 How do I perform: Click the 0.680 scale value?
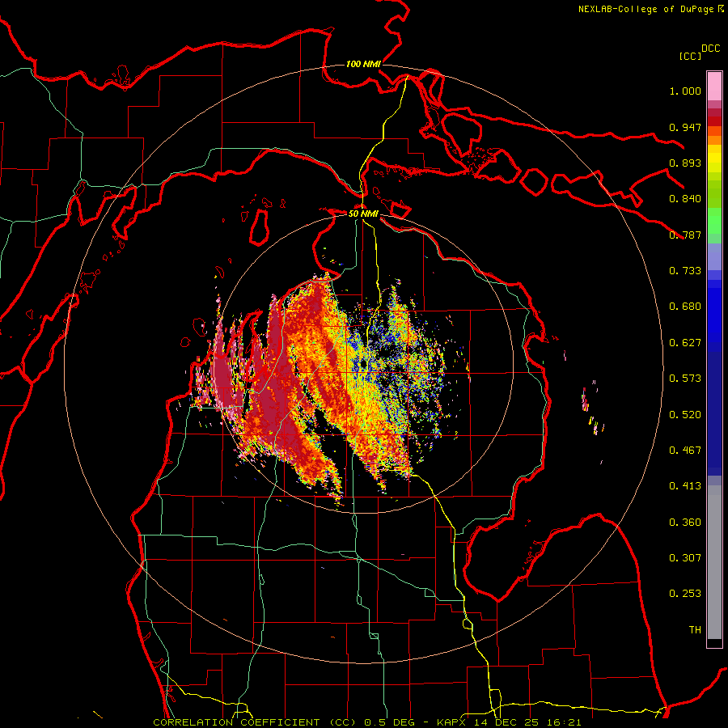pyautogui.click(x=685, y=307)
